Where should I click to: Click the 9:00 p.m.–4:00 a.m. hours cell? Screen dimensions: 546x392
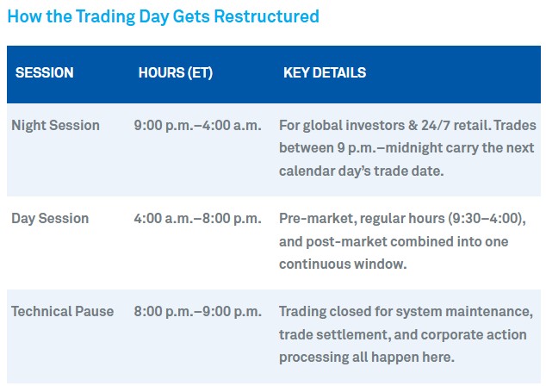[x=197, y=126]
